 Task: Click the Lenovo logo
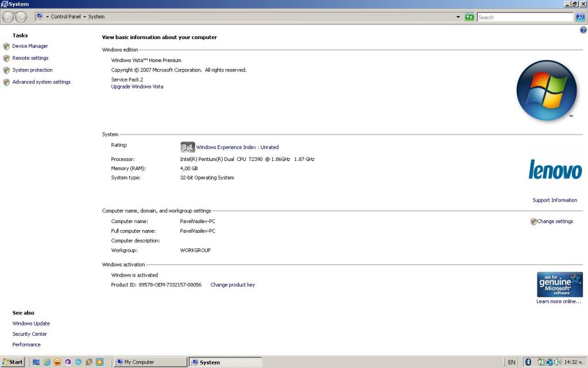[555, 170]
